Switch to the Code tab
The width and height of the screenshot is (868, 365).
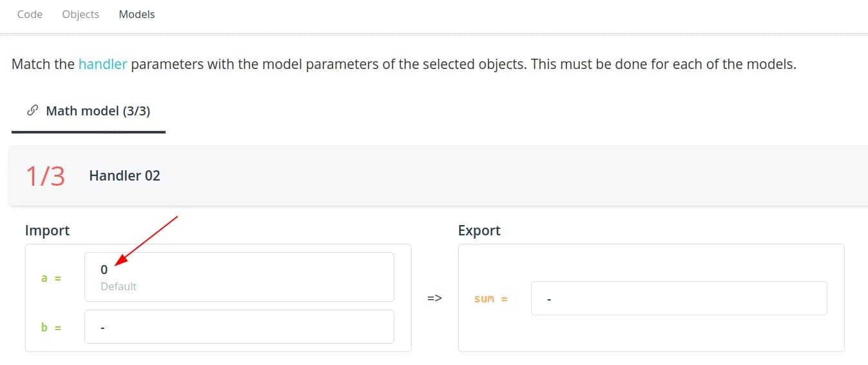(30, 14)
